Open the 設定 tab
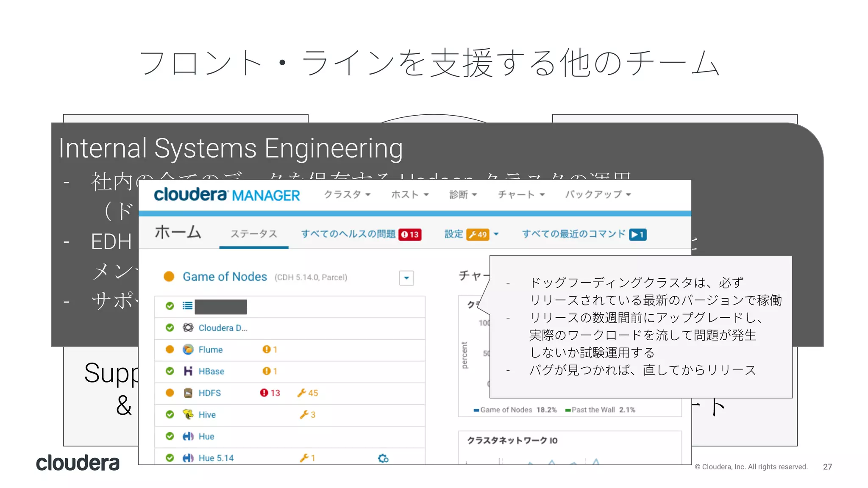The height and width of the screenshot is (488, 868). (x=453, y=234)
